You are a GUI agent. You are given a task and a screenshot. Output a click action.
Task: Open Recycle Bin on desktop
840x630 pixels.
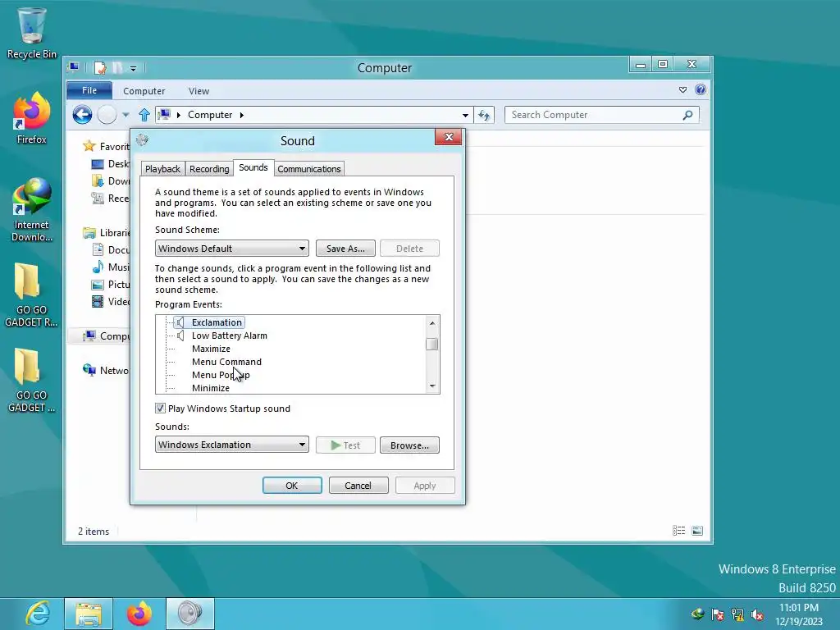pos(31,33)
